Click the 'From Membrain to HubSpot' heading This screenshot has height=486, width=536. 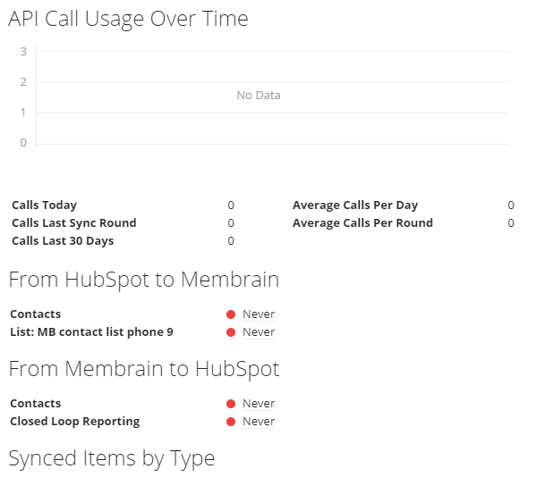144,369
